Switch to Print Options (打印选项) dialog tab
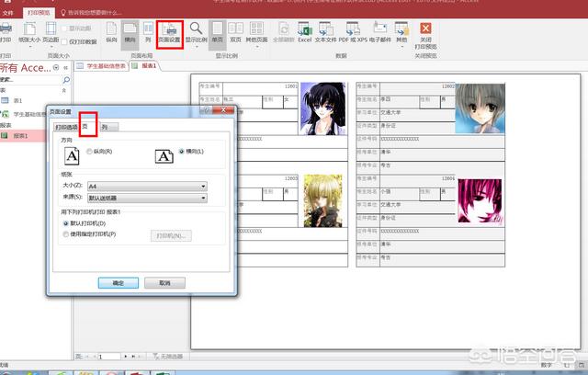Viewport: 588px width, 375px height. pyautogui.click(x=66, y=127)
